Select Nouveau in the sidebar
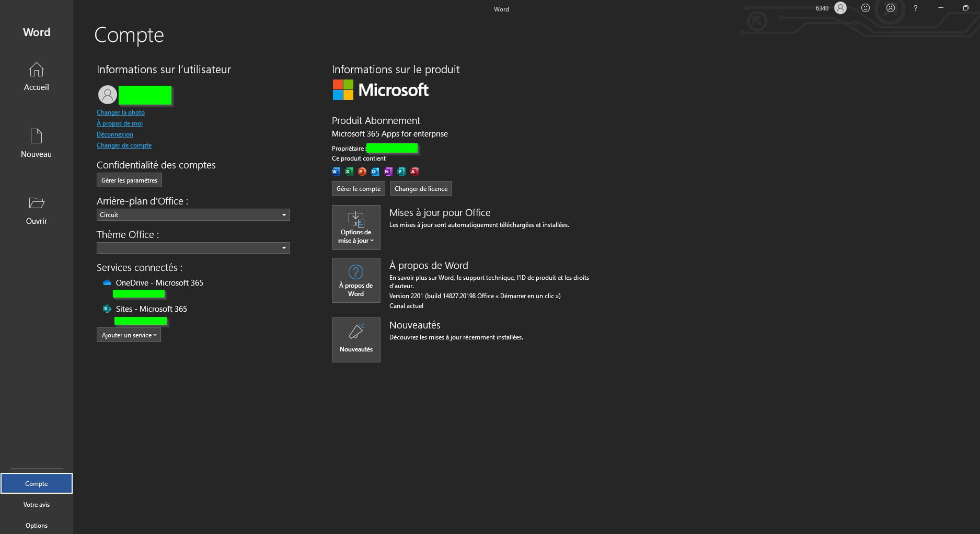This screenshot has height=534, width=980. [36, 143]
